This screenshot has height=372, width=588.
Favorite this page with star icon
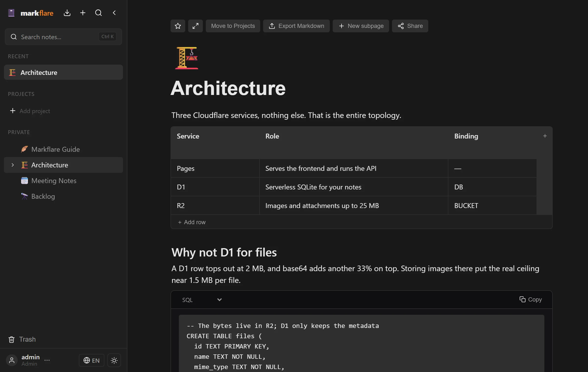178,26
